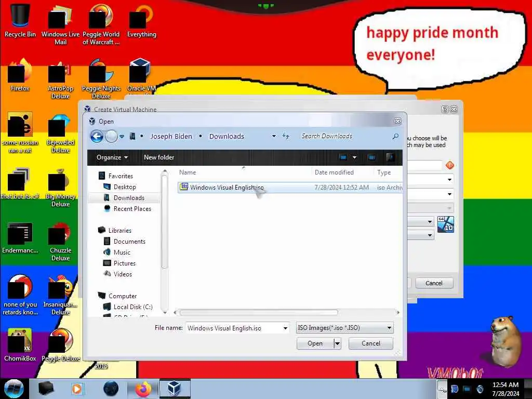Image resolution: width=532 pixels, height=399 pixels.
Task: Click the Windows 10 64-bit OS icon
Action: (x=445, y=224)
